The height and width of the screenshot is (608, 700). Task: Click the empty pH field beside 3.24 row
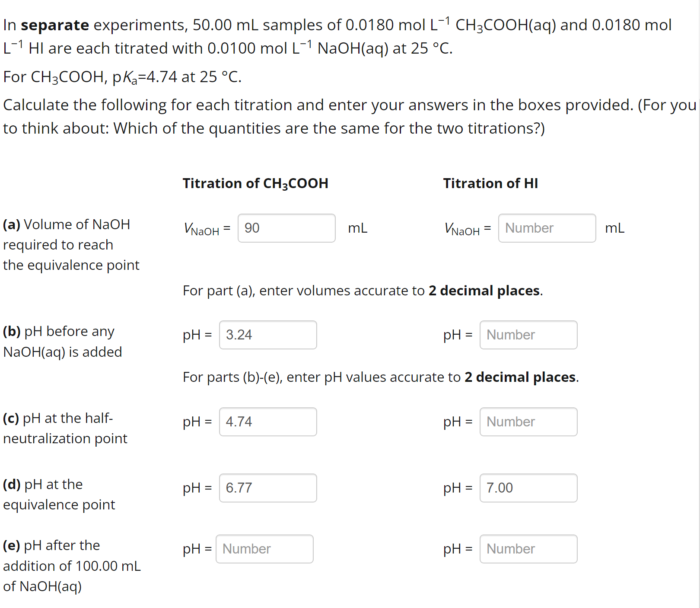pos(528,335)
